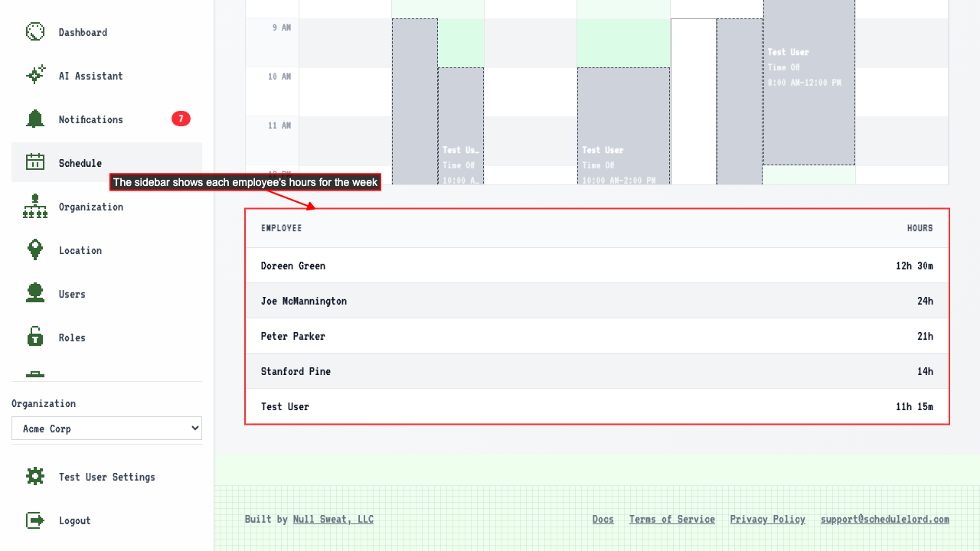Open the Terms of Service link

pyautogui.click(x=672, y=519)
